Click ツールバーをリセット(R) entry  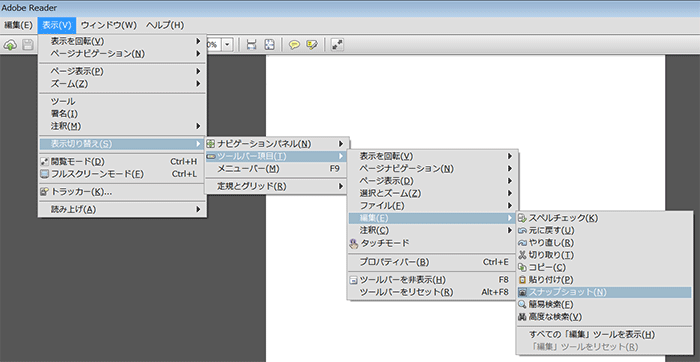[433, 292]
